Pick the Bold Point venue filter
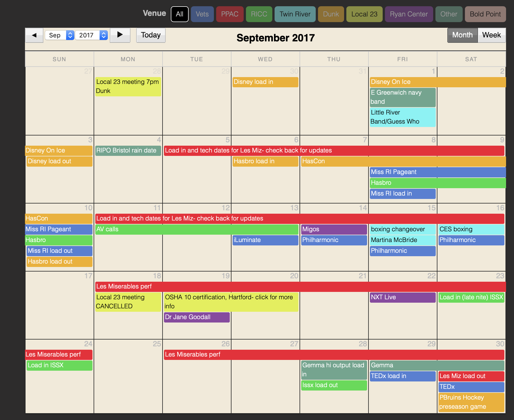This screenshot has height=420, width=514. click(x=485, y=14)
